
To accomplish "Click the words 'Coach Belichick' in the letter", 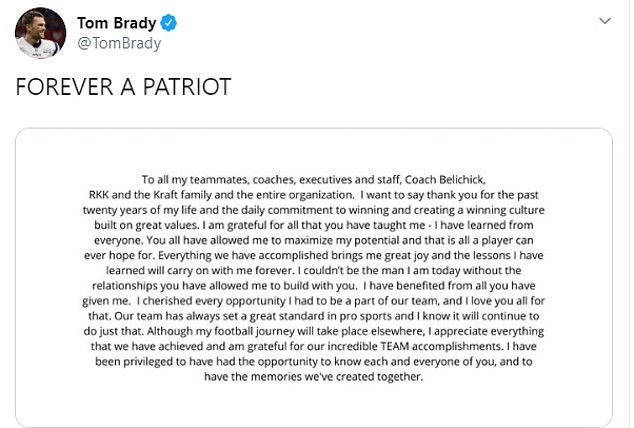I will tap(445, 179).
